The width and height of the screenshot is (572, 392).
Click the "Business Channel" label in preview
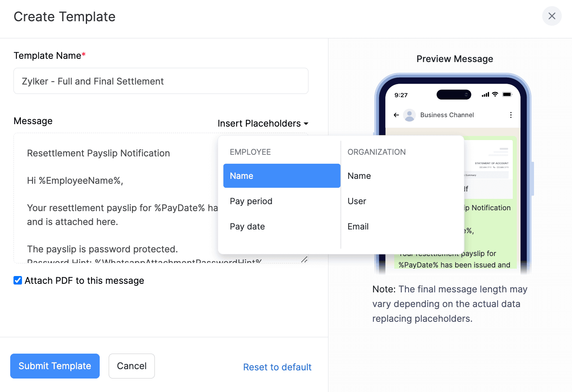pyautogui.click(x=447, y=115)
